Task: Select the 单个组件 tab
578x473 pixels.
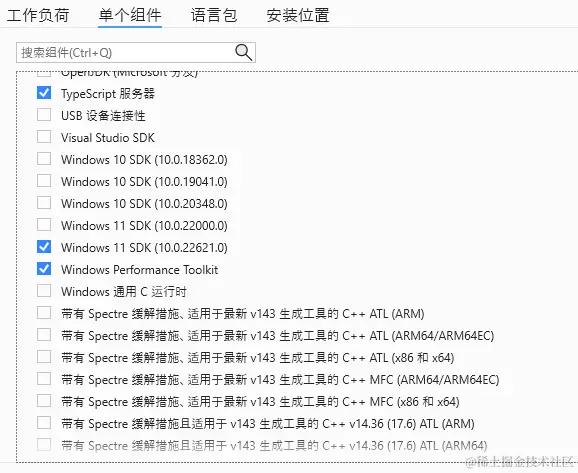Action: coord(130,15)
